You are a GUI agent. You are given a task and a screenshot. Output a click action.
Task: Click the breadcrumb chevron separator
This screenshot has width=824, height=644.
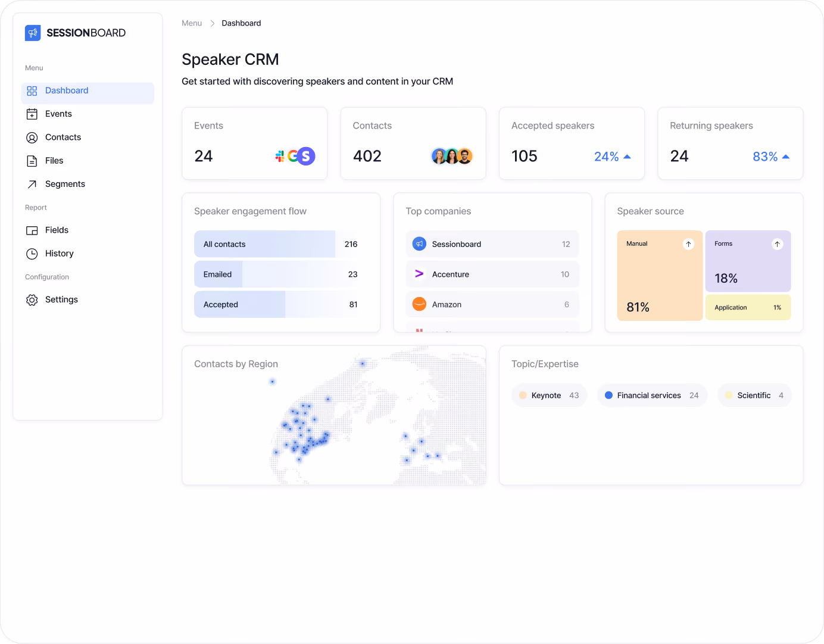tap(212, 23)
